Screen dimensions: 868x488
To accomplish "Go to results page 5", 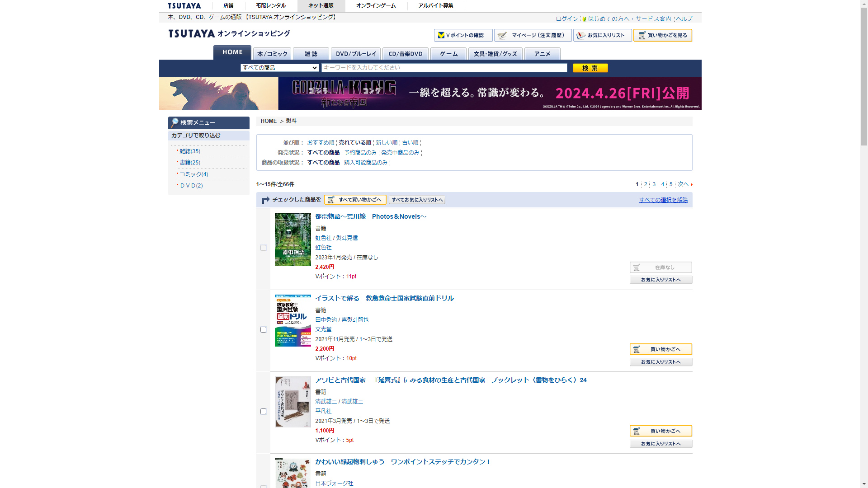I will click(671, 184).
